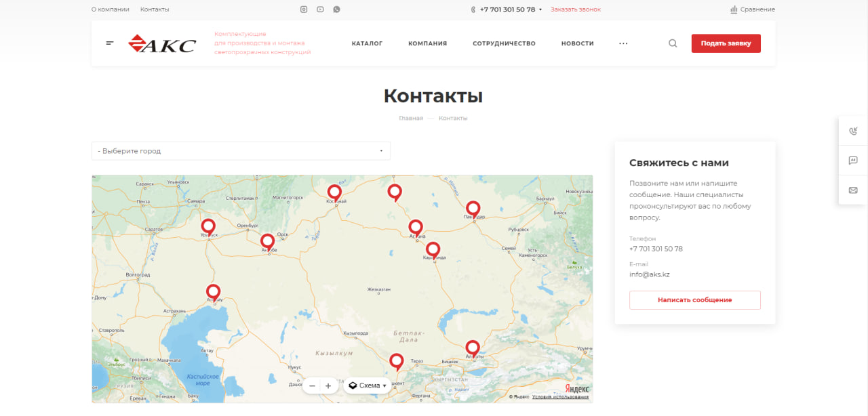Expand the phone number dropdown arrow
This screenshot has width=868, height=416.
point(540,10)
